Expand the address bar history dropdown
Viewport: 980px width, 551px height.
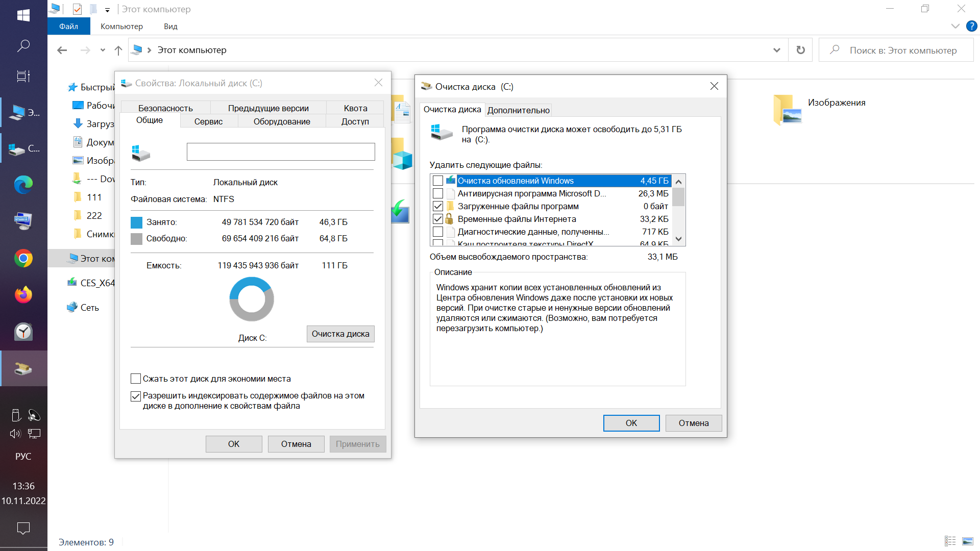coord(776,50)
